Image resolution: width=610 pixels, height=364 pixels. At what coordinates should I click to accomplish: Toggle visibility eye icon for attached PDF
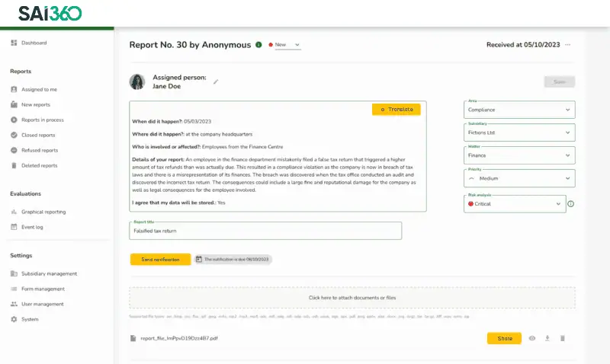(532, 338)
